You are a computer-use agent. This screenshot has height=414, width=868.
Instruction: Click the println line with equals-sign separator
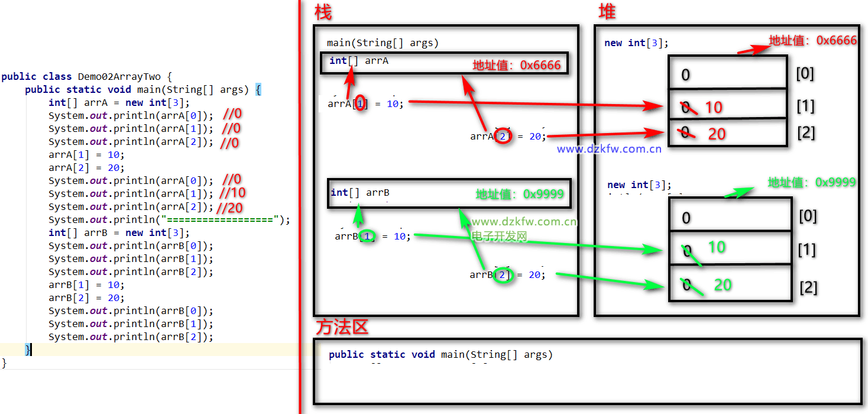(169, 220)
